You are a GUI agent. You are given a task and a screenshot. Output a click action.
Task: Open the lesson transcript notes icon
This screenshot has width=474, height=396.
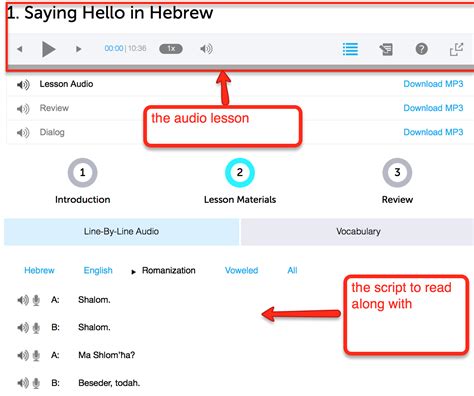tap(386, 49)
